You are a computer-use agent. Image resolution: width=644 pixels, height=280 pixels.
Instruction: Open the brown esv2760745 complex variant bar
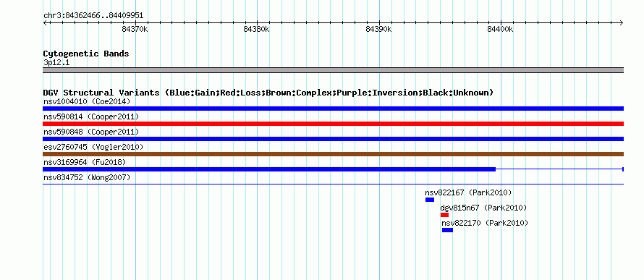coord(333,154)
